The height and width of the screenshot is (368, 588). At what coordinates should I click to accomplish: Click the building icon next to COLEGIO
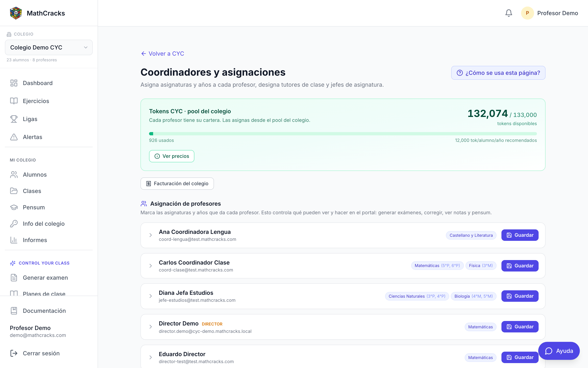pos(9,34)
